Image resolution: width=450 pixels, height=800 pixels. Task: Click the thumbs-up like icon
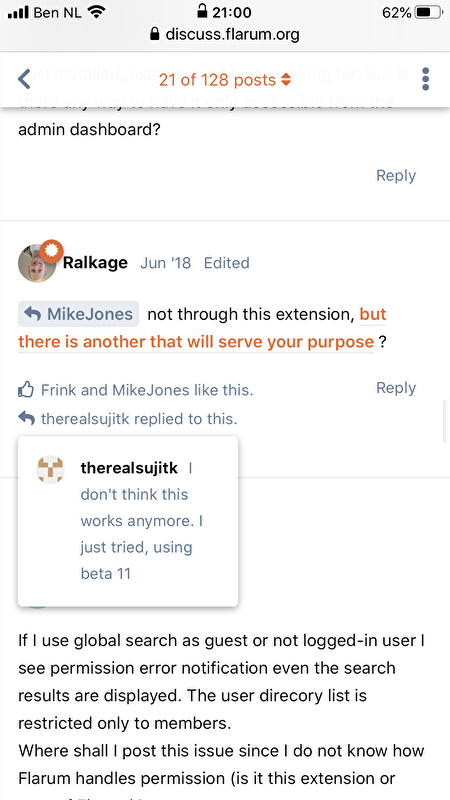[x=26, y=390]
